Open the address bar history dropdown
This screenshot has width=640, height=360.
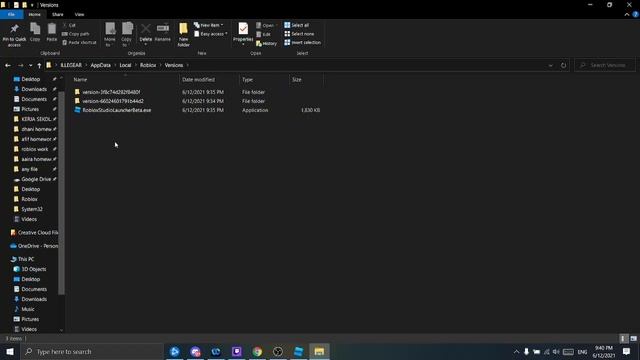(x=550, y=65)
